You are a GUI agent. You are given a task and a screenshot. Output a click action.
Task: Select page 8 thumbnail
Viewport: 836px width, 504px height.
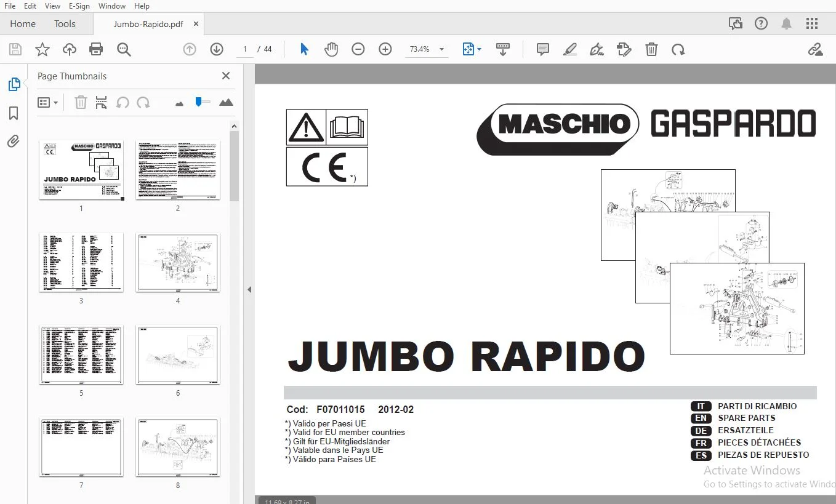pyautogui.click(x=178, y=447)
